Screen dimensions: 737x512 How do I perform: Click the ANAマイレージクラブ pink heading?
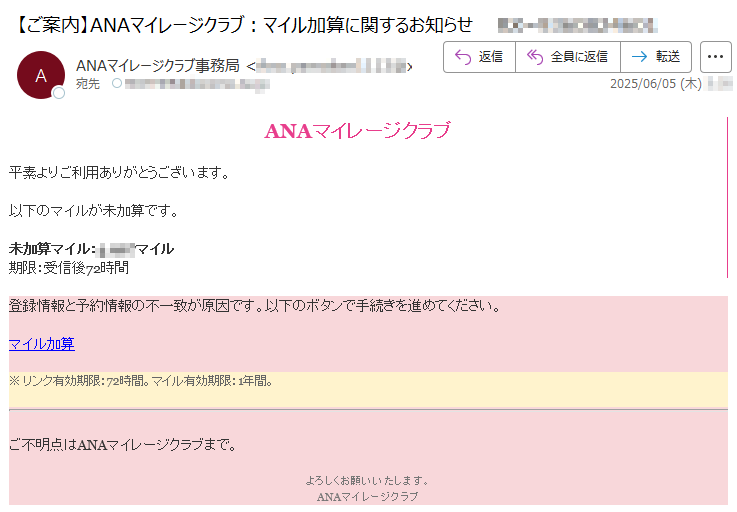[357, 131]
